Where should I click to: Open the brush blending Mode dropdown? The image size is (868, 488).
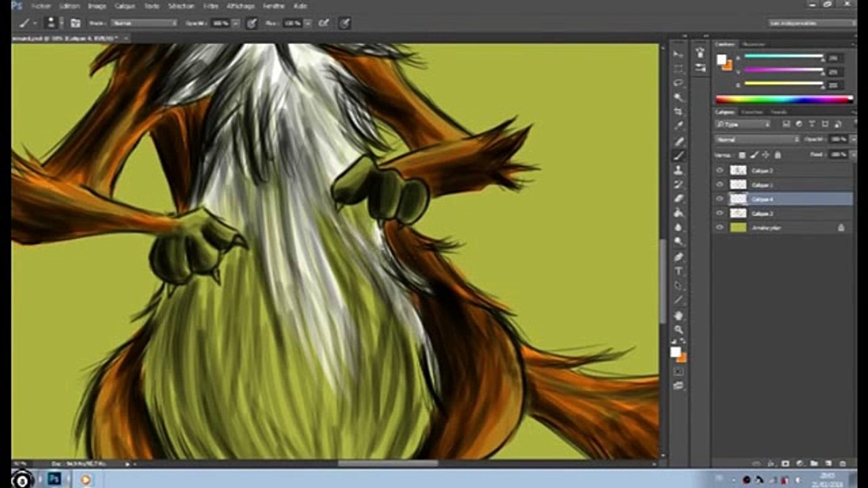click(144, 23)
